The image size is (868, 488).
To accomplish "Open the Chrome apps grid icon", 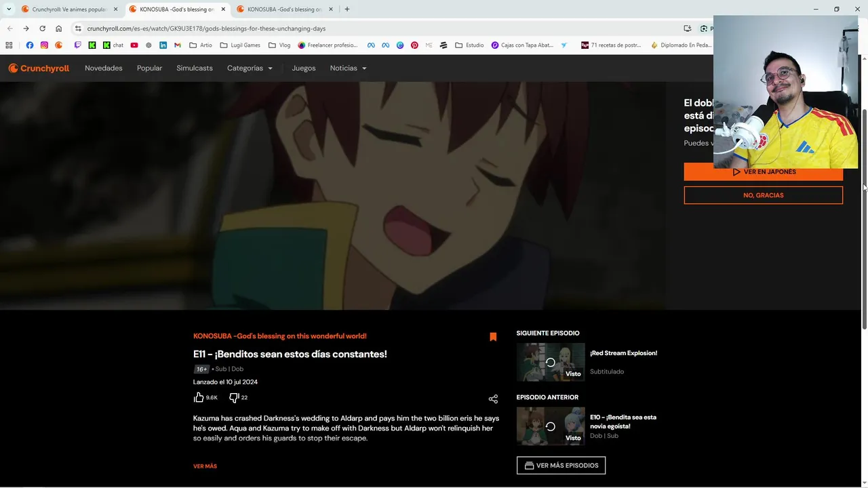I will click(9, 45).
